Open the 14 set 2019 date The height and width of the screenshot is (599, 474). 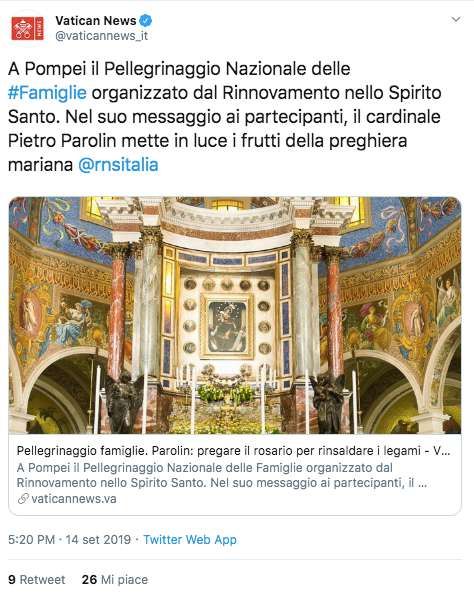click(98, 539)
